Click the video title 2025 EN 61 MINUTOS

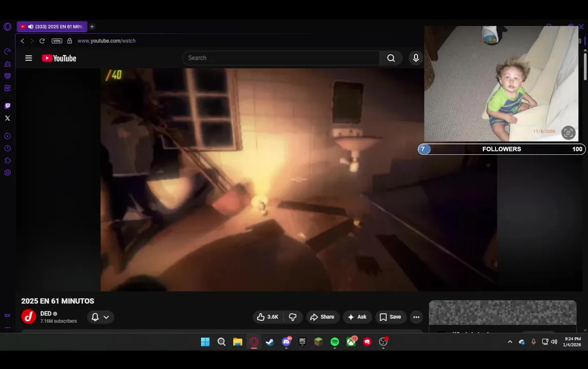58,301
